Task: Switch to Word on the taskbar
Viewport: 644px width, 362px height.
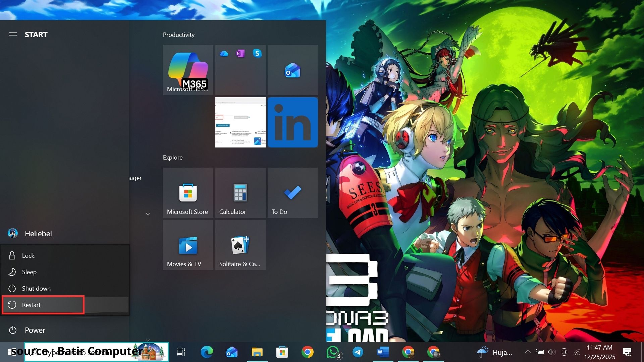Action: click(x=383, y=352)
